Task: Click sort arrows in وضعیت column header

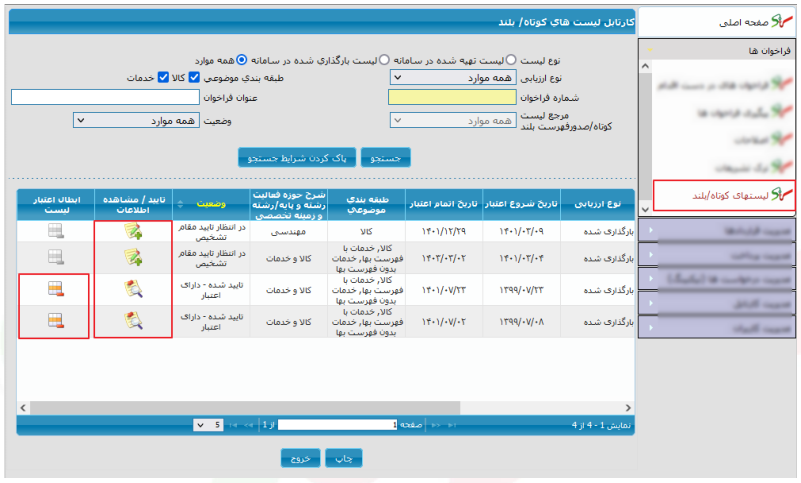Action: [180, 204]
